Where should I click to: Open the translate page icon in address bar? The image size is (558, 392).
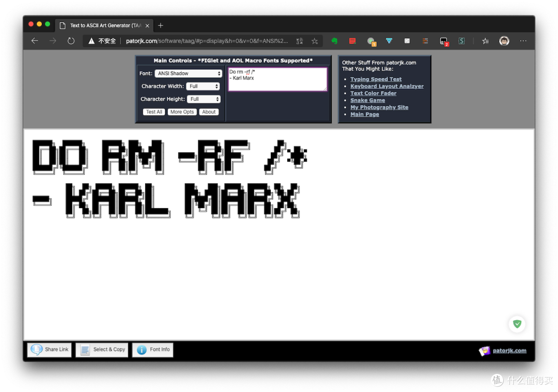[300, 41]
